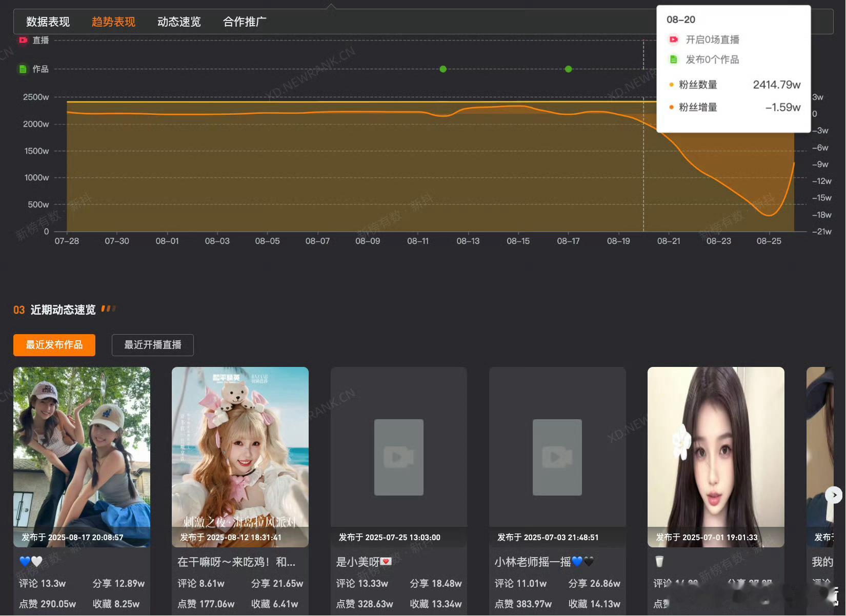Click the 点赞 383.97w stat
This screenshot has width=846, height=616.
tap(523, 604)
